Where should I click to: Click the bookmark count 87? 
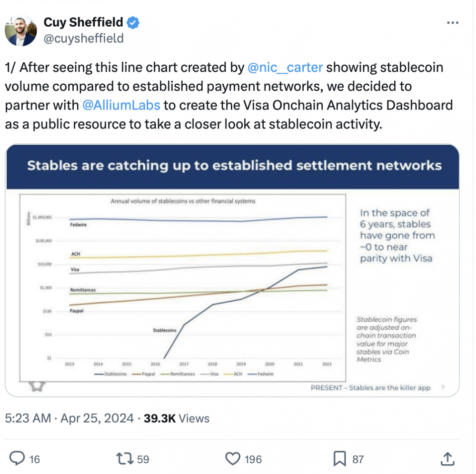point(358,459)
